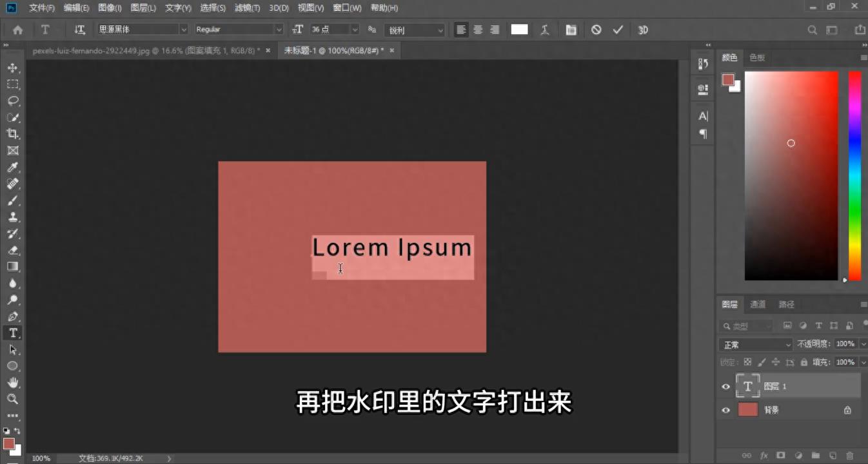868x464 pixels.
Task: Hide the 图层 1 text layer
Action: tap(725, 387)
